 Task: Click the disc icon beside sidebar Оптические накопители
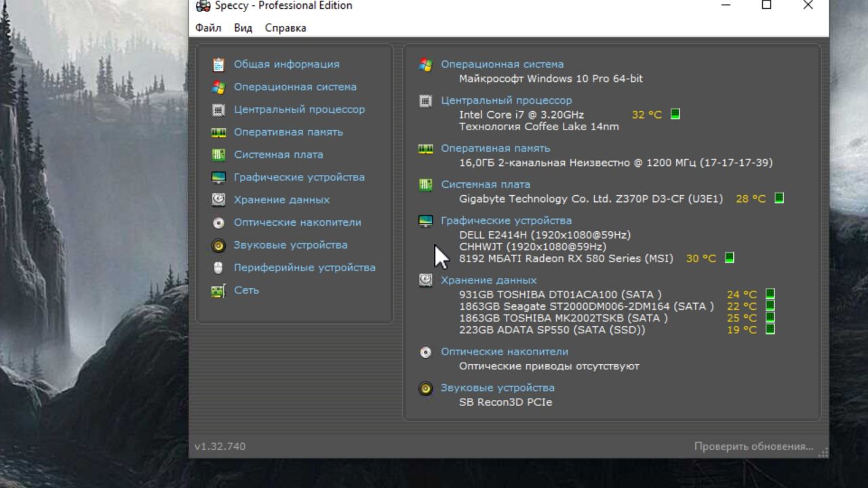[x=218, y=222]
